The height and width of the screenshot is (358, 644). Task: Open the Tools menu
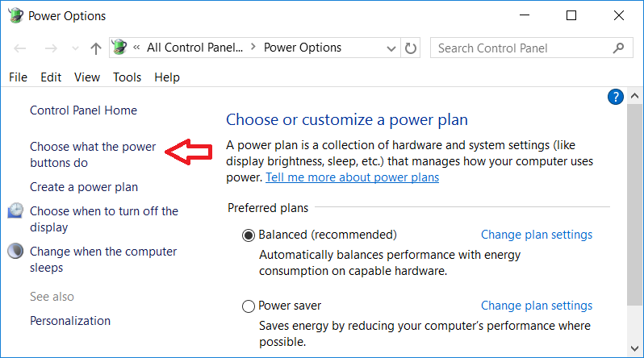click(x=127, y=77)
